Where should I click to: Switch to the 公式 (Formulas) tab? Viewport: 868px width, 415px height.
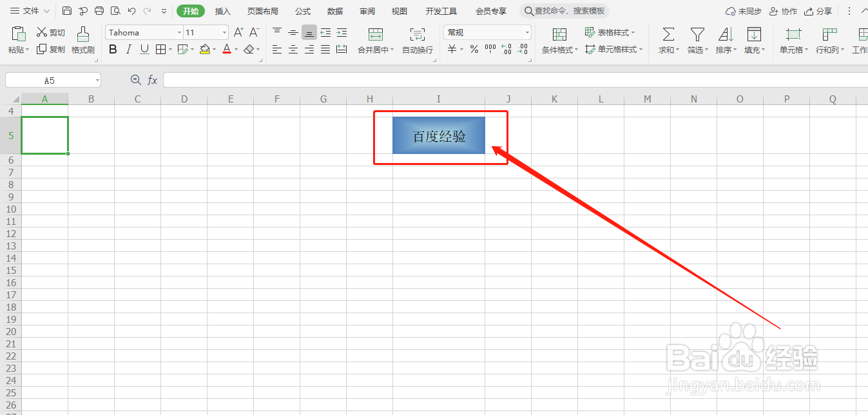303,12
